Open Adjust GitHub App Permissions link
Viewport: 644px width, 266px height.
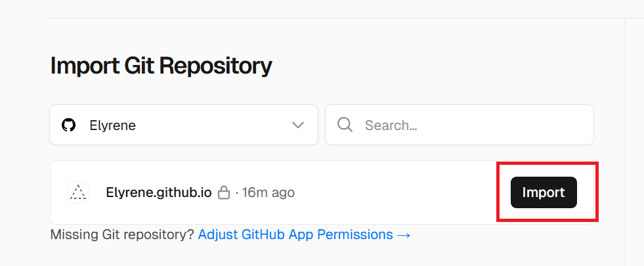pos(295,234)
